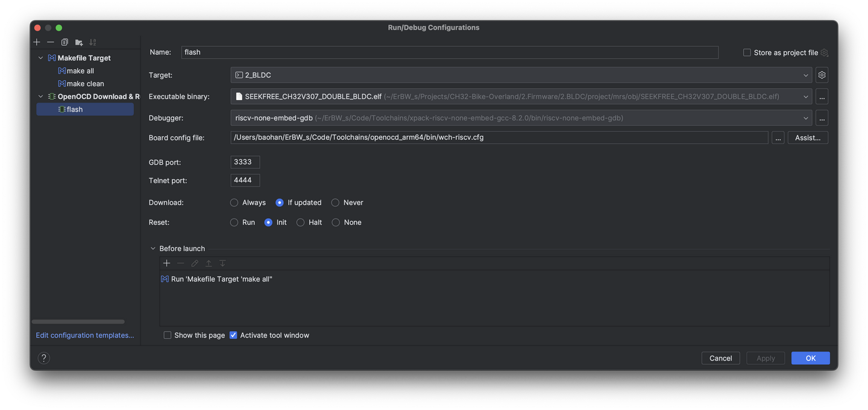Click inside the GDB port field
868x410 pixels.
[x=245, y=162]
